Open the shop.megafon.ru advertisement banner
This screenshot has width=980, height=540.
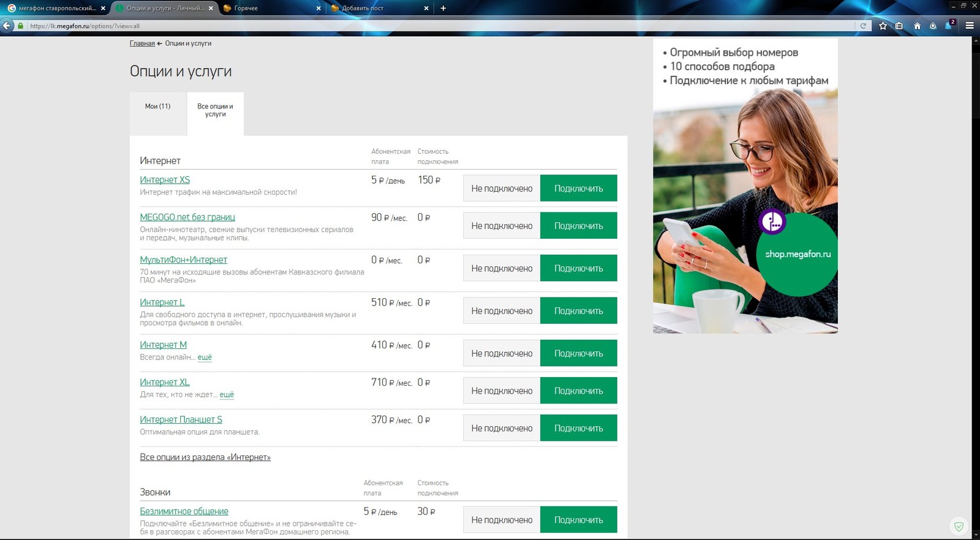coord(745,186)
